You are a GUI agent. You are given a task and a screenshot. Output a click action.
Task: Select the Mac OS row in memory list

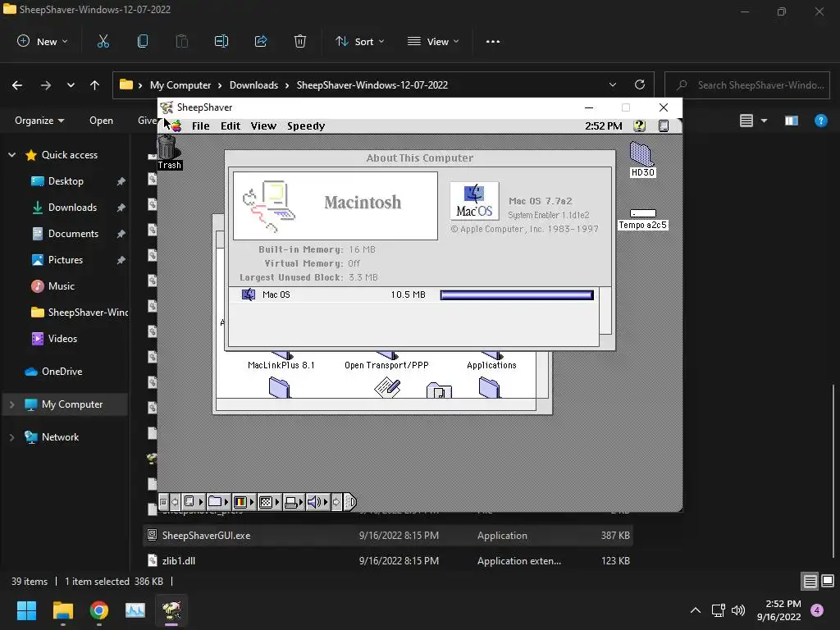(x=413, y=294)
